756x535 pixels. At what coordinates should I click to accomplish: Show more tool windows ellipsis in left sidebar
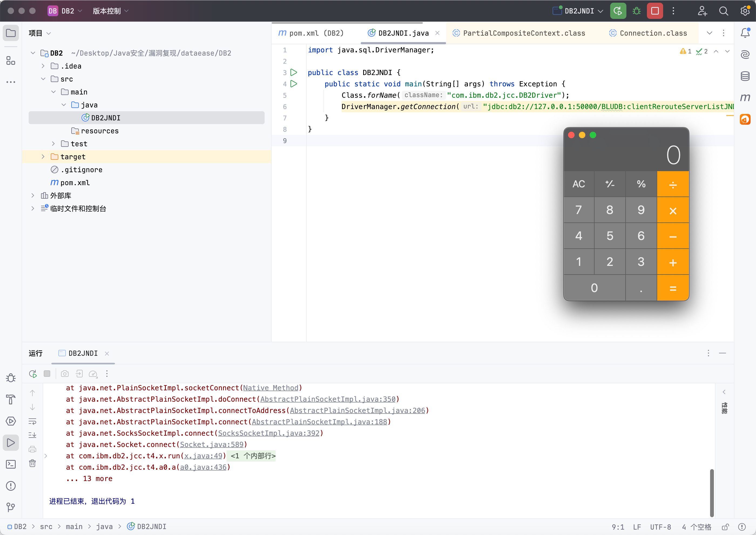point(11,82)
